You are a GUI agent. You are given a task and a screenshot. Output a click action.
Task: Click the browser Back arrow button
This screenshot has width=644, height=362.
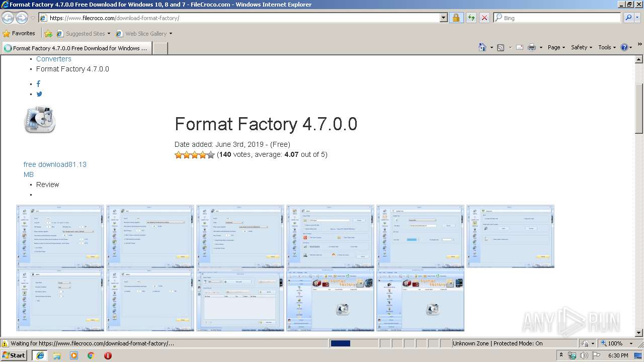(8, 18)
